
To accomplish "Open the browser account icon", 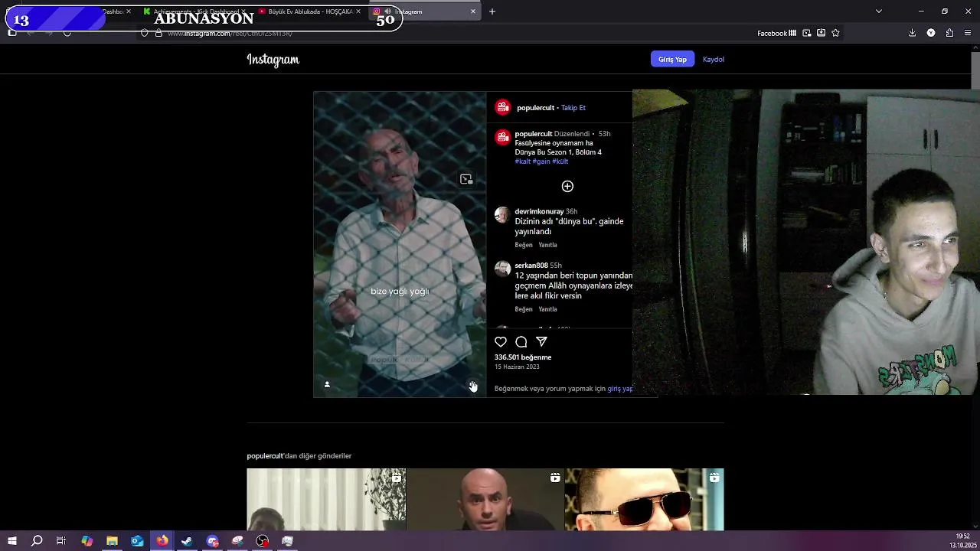I will tap(931, 33).
